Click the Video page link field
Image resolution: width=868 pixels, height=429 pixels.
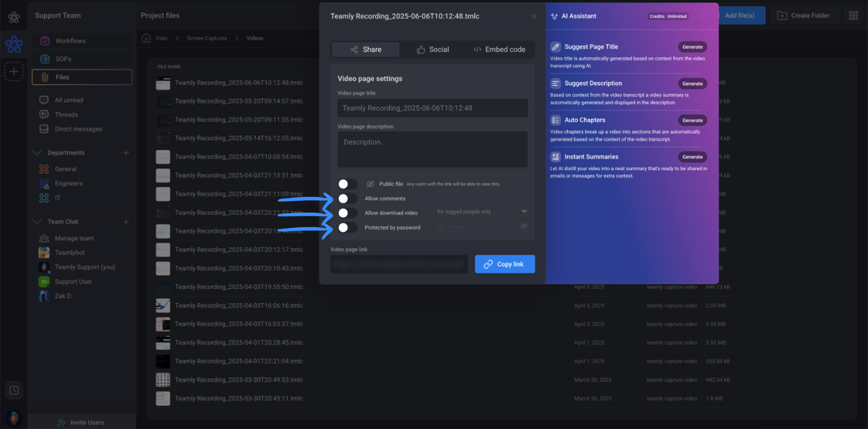pyautogui.click(x=399, y=264)
